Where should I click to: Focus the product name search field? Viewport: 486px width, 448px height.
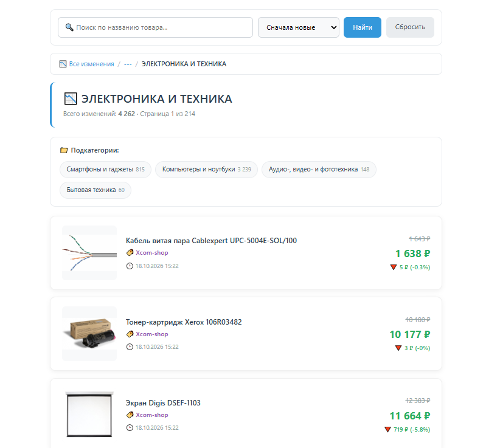tap(155, 27)
